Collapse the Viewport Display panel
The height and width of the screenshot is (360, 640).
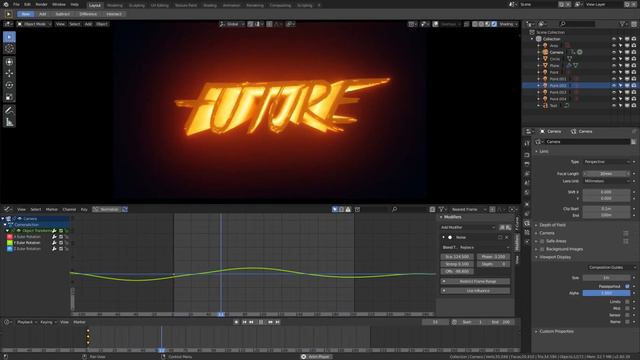coord(555,257)
